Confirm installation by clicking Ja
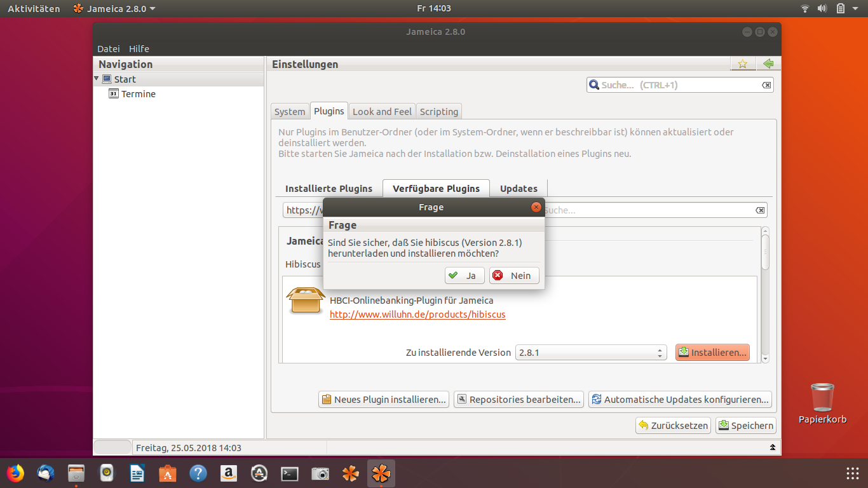Viewport: 868px width, 488px height. 465,275
